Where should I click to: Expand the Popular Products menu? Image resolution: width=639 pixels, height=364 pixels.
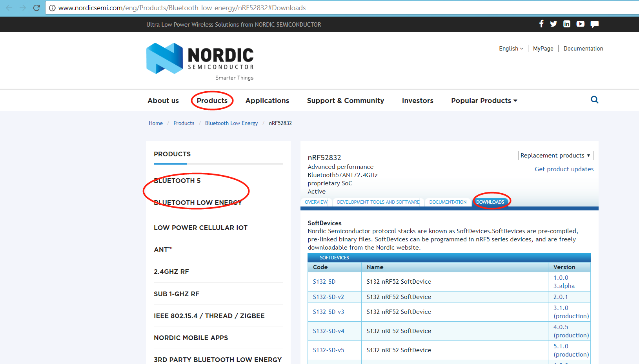point(484,101)
